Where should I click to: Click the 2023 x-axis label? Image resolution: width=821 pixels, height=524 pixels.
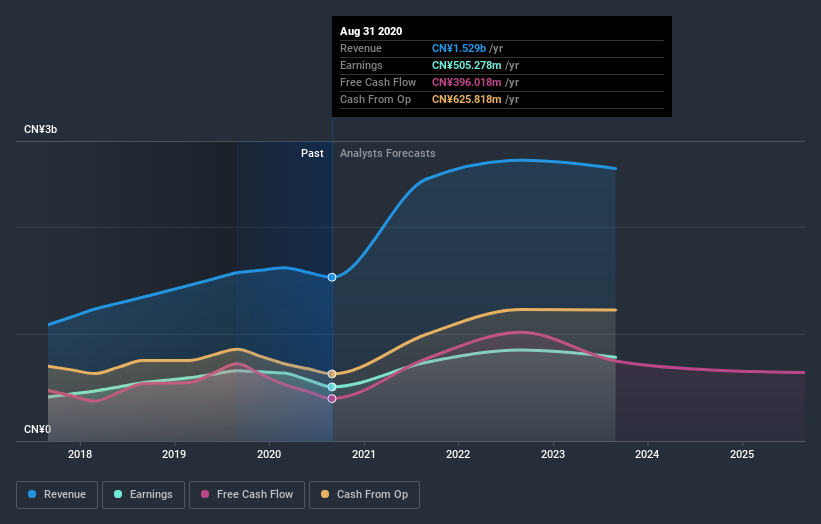pos(553,454)
